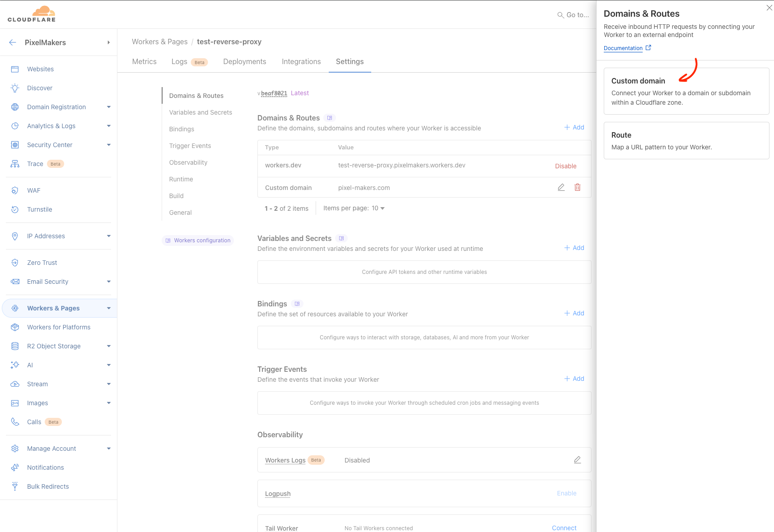Screen dimensions: 774x532
Task: Add a variable or secret
Action: click(x=574, y=248)
